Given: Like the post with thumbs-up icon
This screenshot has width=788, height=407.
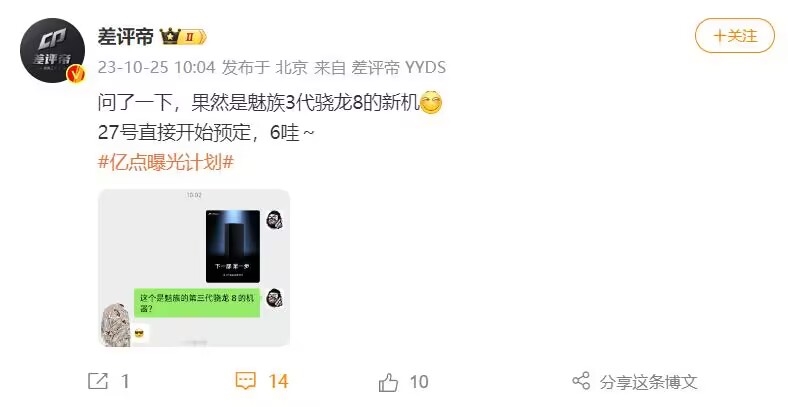Looking at the screenshot, I should (x=388, y=382).
